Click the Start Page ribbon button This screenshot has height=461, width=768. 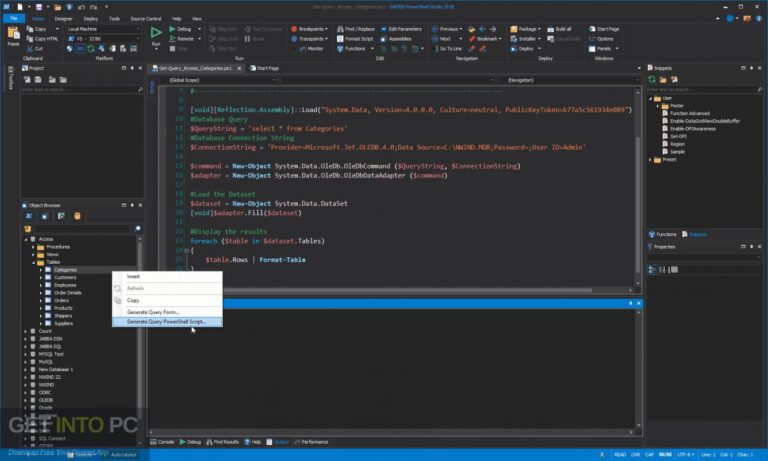(x=604, y=29)
